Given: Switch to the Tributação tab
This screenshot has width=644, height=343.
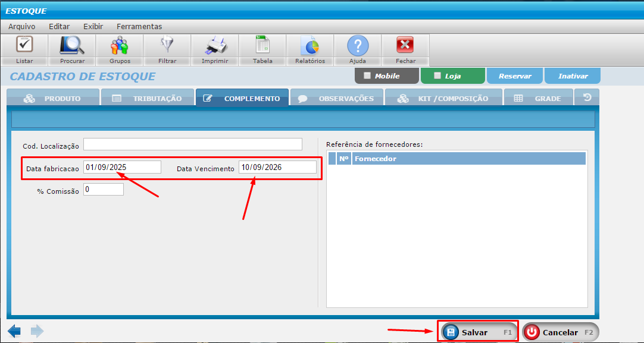Looking at the screenshot, I should (148, 98).
